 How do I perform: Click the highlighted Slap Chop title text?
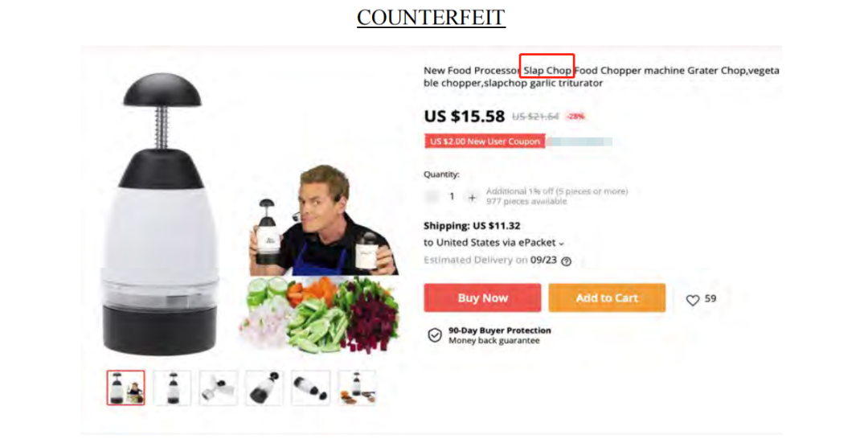547,70
